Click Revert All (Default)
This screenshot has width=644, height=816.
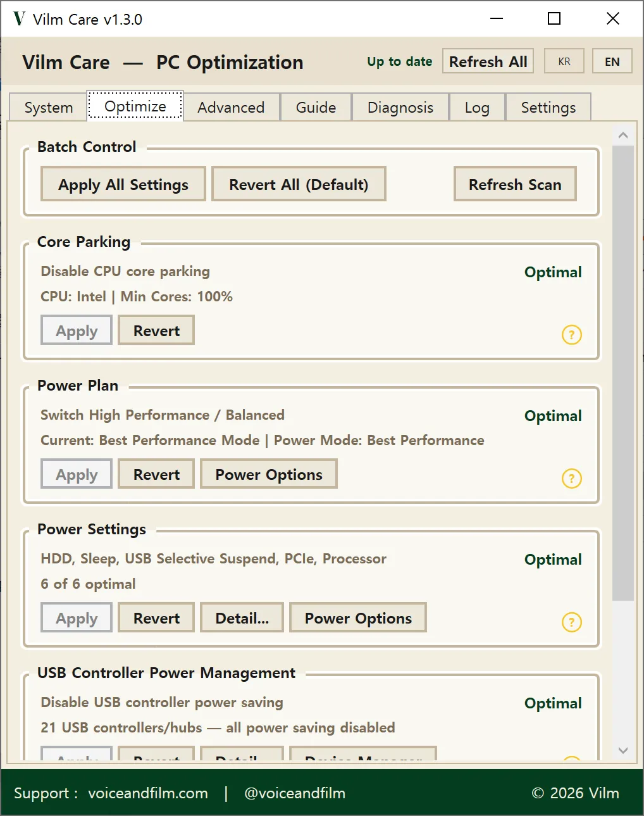pyautogui.click(x=299, y=184)
